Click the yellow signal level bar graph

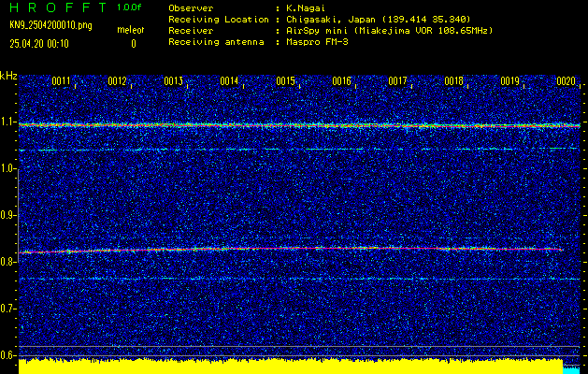coord(291,367)
